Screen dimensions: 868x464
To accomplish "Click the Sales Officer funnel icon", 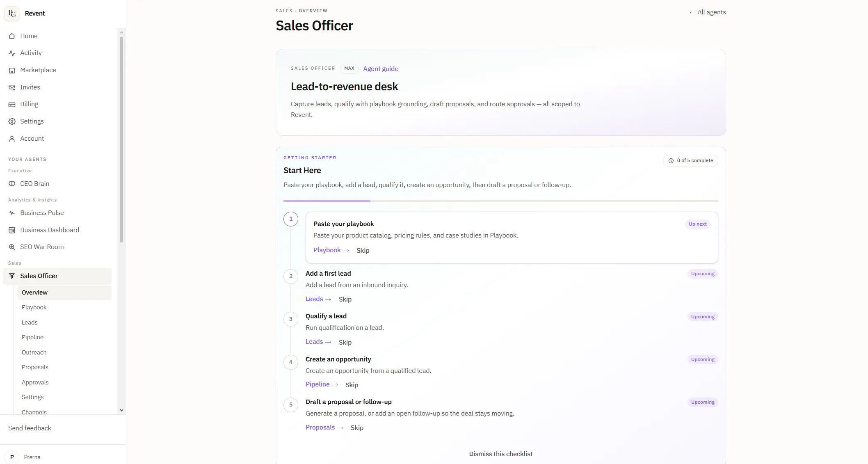I will [x=12, y=276].
